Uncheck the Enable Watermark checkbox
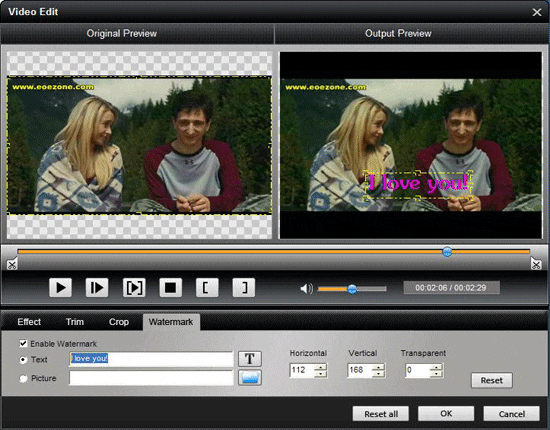Screen dimensions: 550x430 point(23,343)
